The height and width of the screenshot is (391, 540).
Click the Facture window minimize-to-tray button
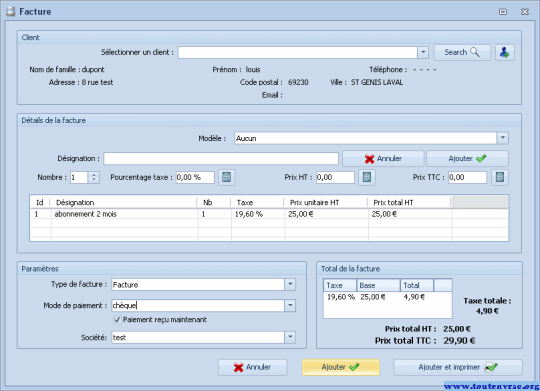(503, 12)
